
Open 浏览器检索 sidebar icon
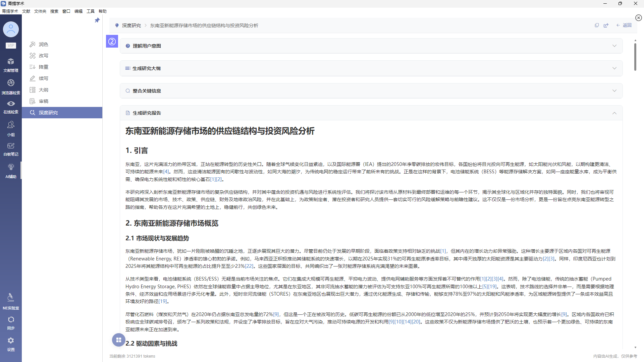click(x=11, y=86)
